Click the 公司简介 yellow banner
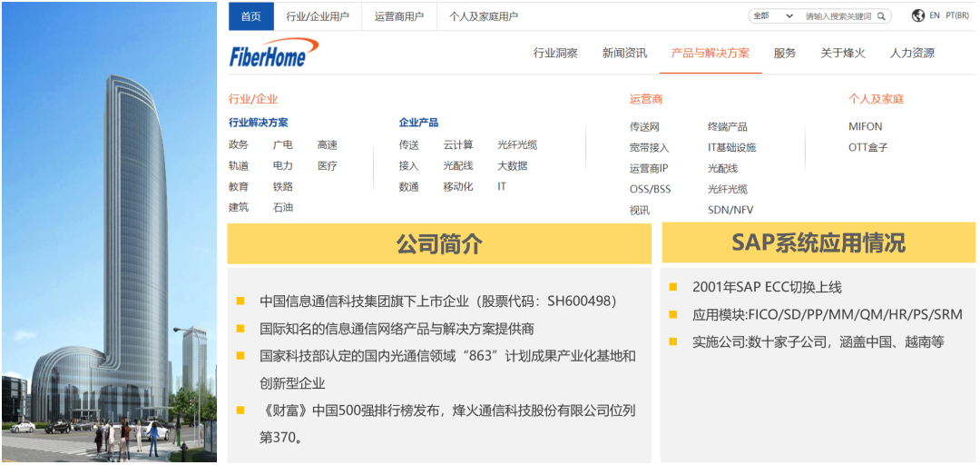Image resolution: width=980 pixels, height=465 pixels. pos(439,243)
